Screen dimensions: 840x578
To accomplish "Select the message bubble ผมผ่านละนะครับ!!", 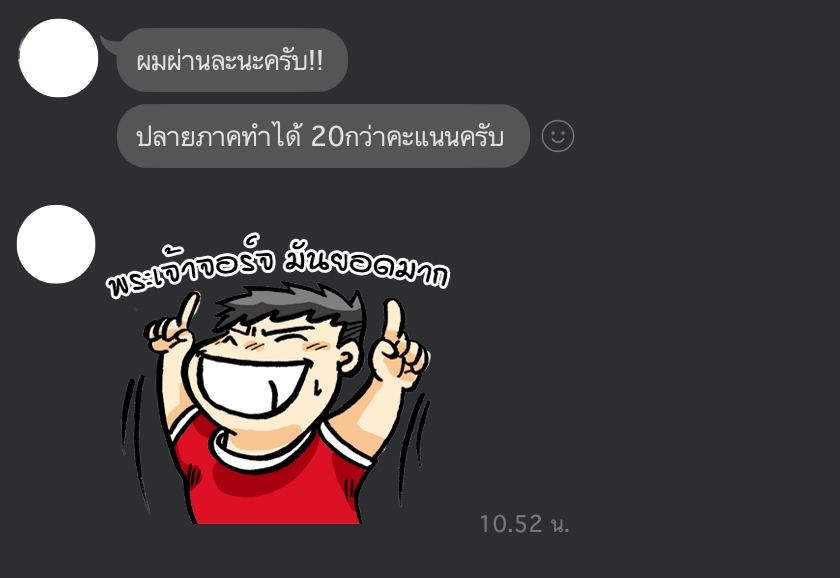I will (x=232, y=60).
